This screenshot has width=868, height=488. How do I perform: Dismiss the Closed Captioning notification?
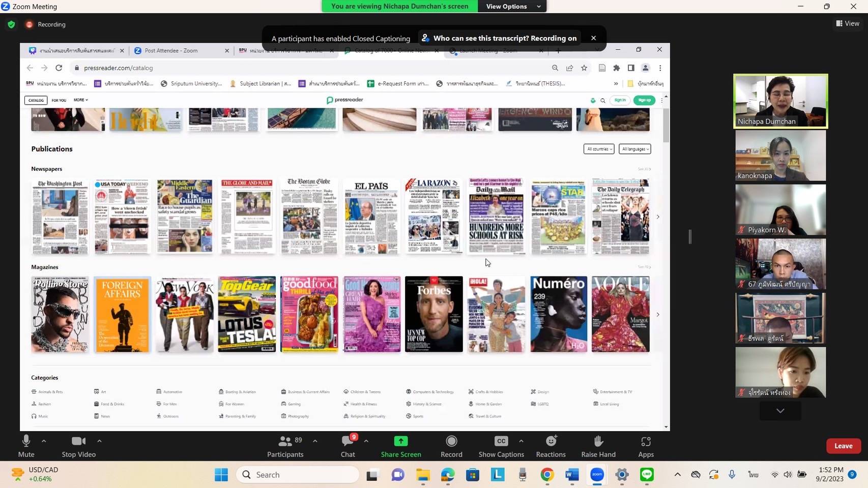[593, 38]
